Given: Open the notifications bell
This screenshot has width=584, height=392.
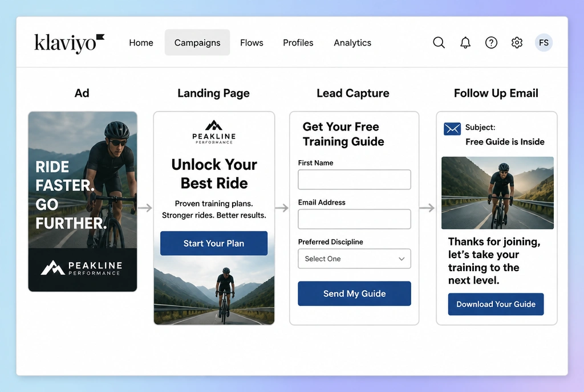Looking at the screenshot, I should [465, 42].
